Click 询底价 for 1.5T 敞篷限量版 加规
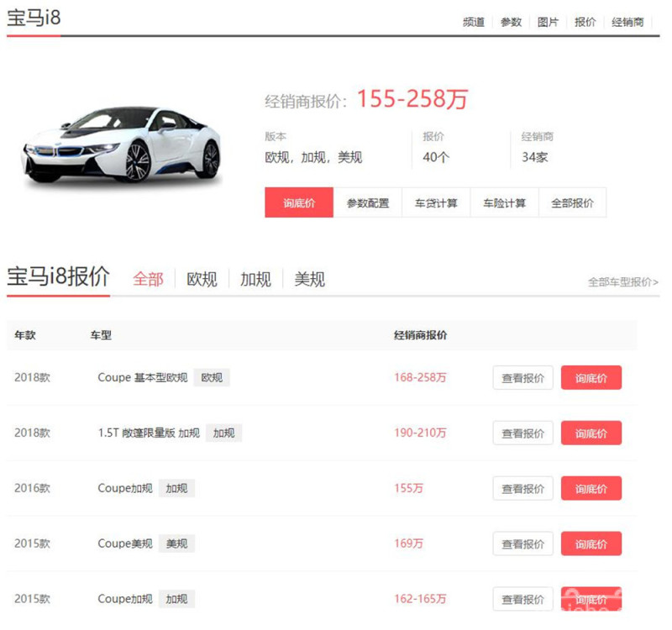The image size is (672, 630). coord(591,433)
